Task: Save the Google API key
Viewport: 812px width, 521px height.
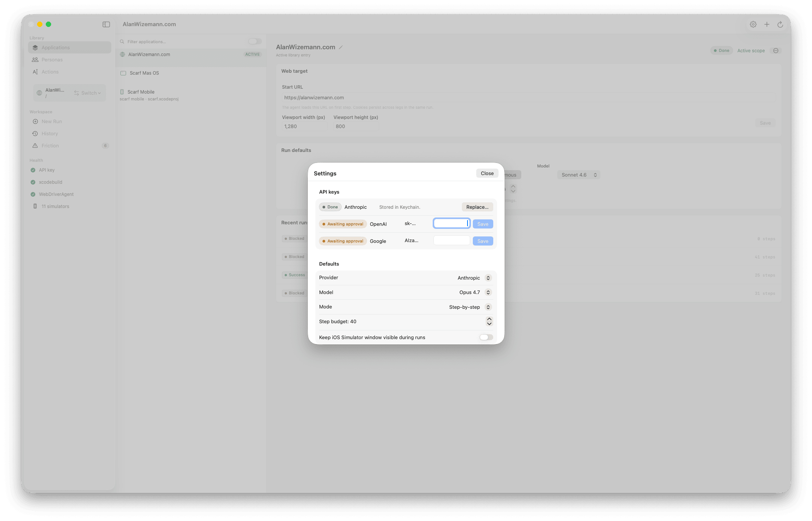Action: click(x=483, y=241)
